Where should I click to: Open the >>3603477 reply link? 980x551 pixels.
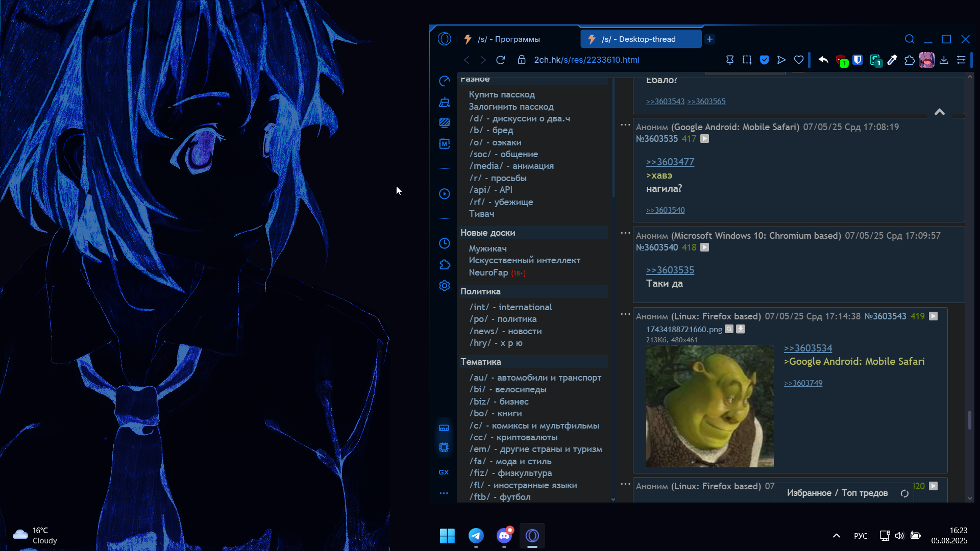pyautogui.click(x=670, y=162)
